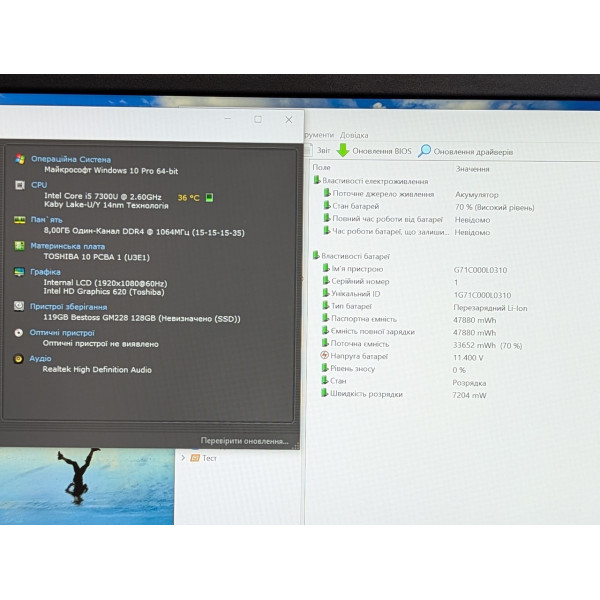Maximize the Speccy window
Screen dimensions: 600x600
tap(258, 119)
